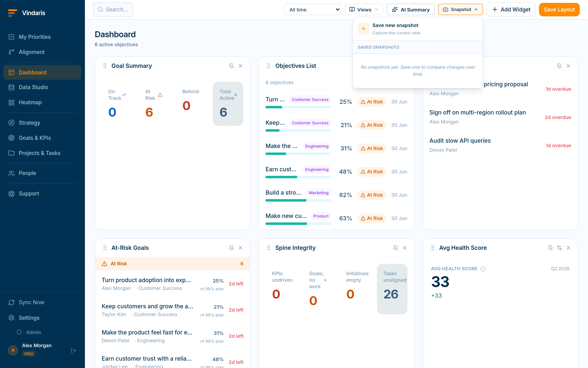588x368 pixels.
Task: Navigate to Heatmap
Action: coord(42,102)
